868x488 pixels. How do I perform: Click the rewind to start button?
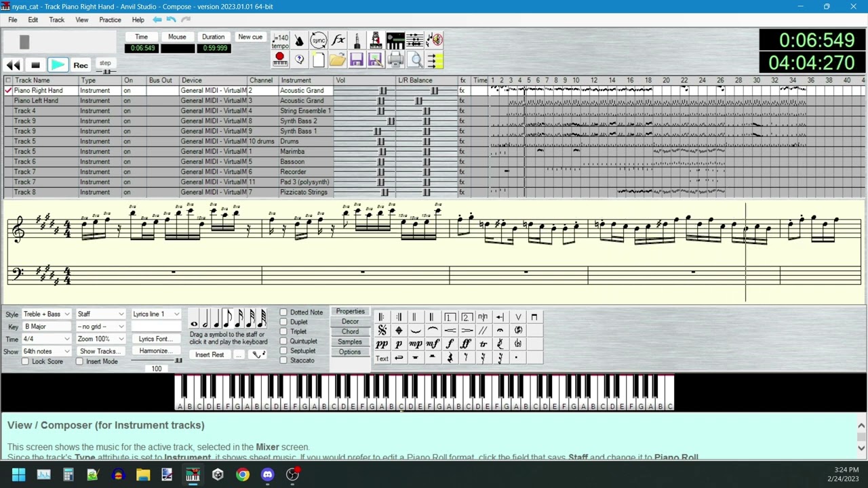pos(12,65)
